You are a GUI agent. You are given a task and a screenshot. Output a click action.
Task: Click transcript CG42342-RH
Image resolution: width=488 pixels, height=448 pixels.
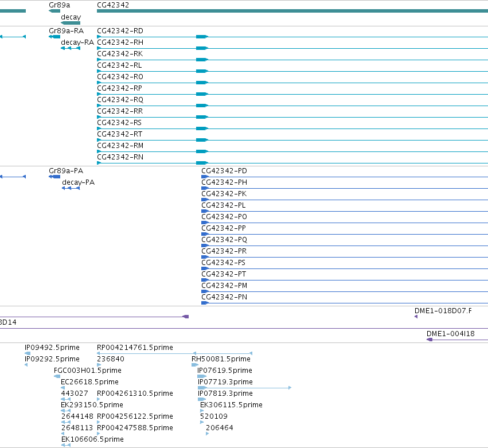click(x=120, y=42)
